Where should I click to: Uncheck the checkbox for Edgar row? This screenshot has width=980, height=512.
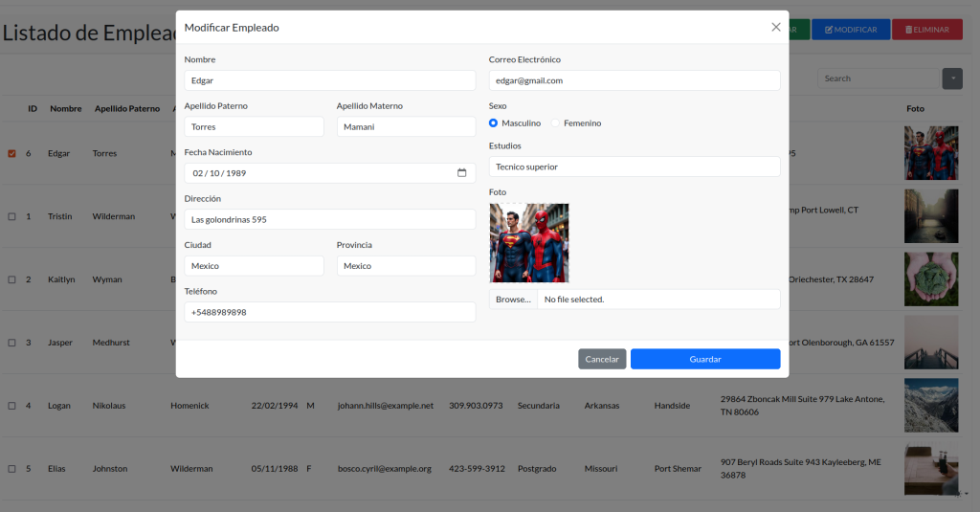(11, 153)
